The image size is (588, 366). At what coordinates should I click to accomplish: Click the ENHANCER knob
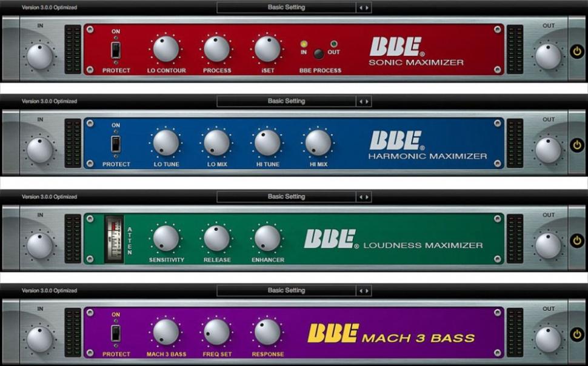[x=267, y=238]
